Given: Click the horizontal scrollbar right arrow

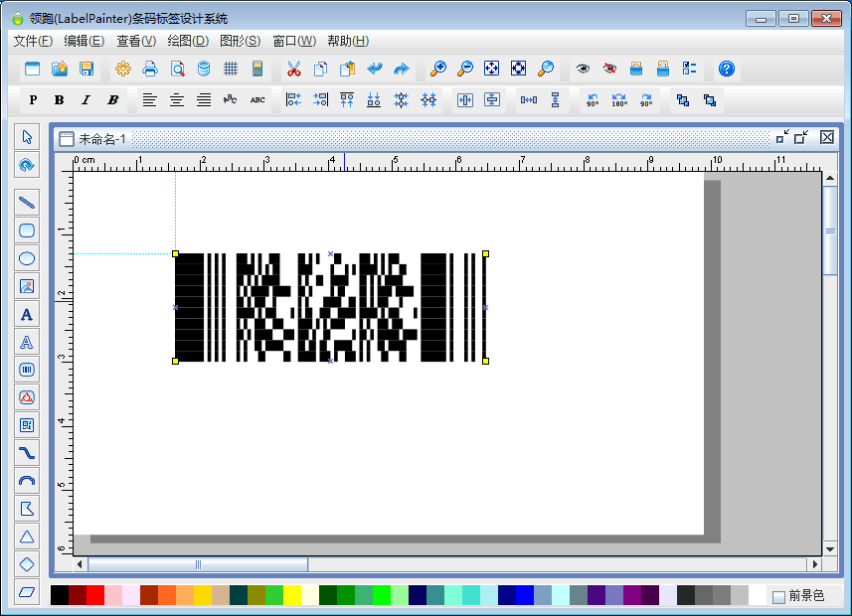Looking at the screenshot, I should 814,564.
